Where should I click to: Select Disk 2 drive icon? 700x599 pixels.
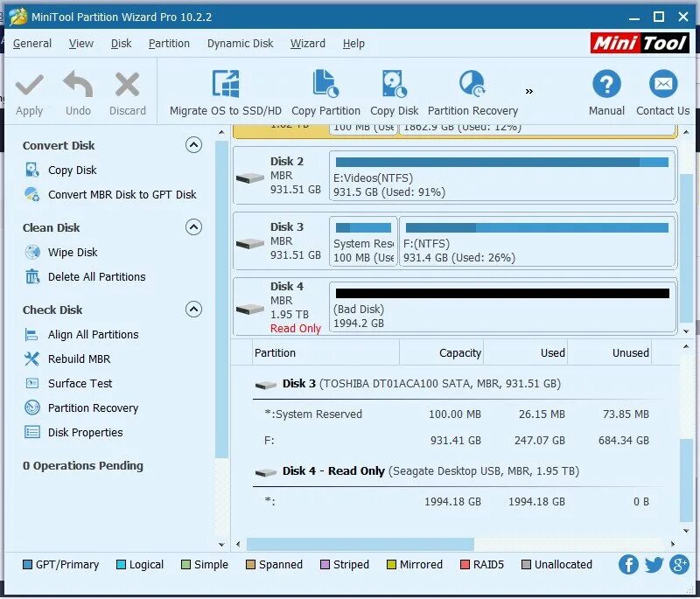click(x=250, y=178)
